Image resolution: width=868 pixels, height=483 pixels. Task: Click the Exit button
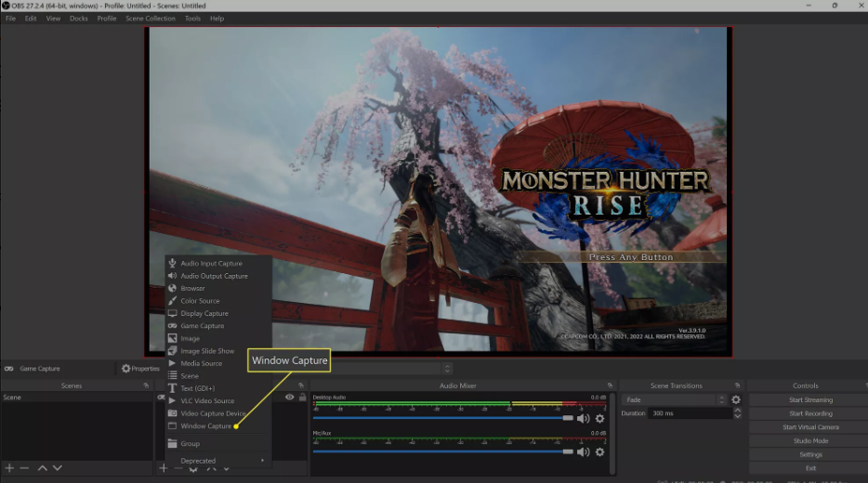(810, 468)
